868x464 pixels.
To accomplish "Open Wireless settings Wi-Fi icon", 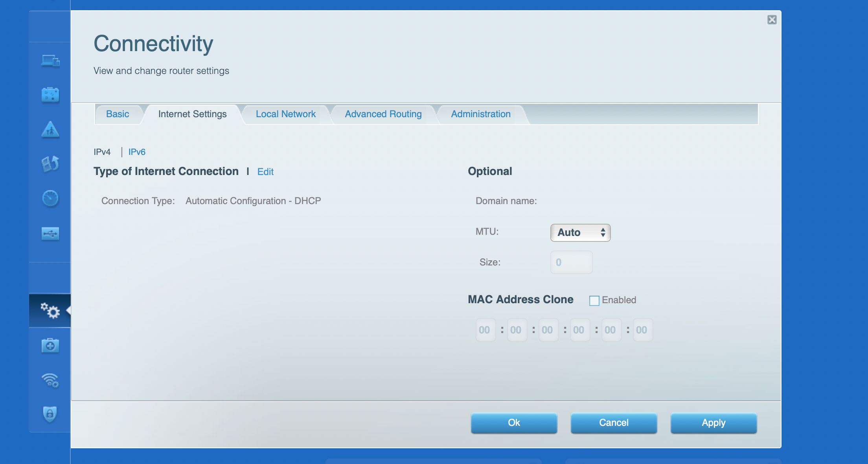I will tap(50, 380).
